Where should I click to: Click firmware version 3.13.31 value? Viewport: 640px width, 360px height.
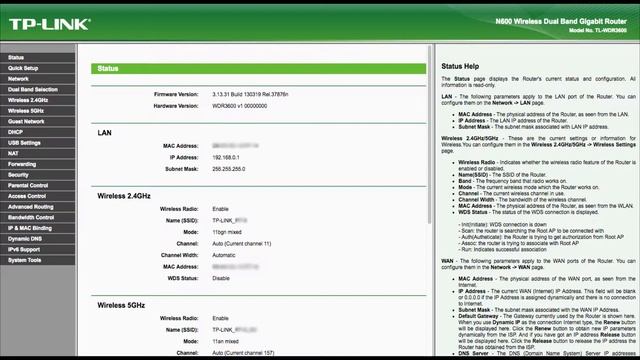pos(250,94)
